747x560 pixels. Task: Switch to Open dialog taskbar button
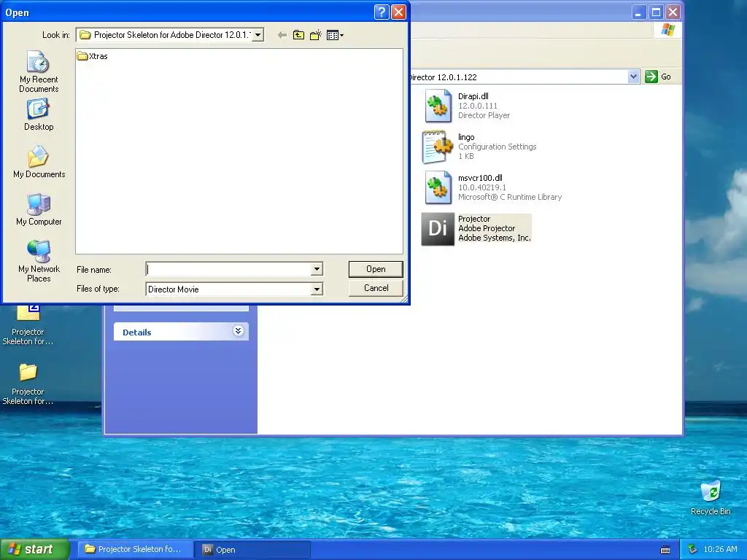pos(252,550)
